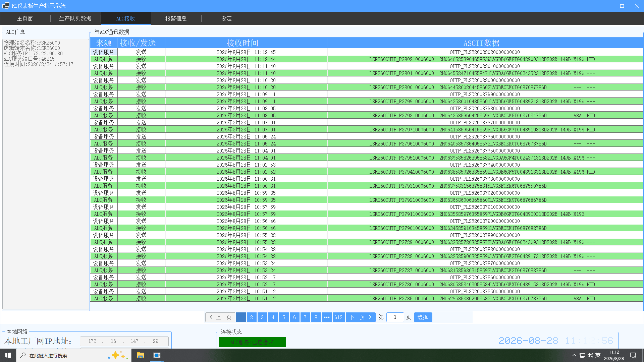Image resolution: width=644 pixels, height=362 pixels.
Task: Select the 设备服务 cell at 11:12:45
Action: coord(104,52)
